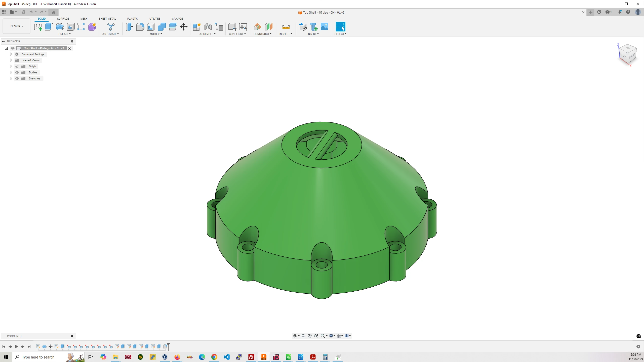Click the New Component icon

coord(197,27)
